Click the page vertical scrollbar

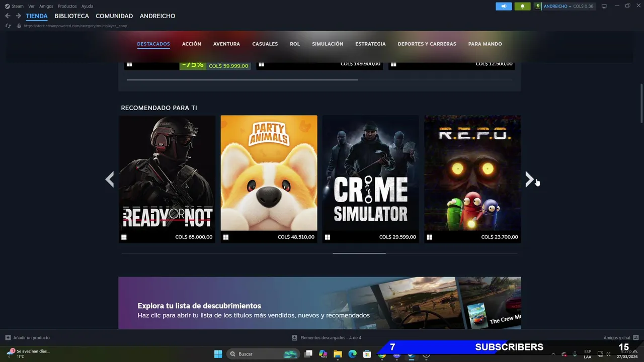[641, 103]
